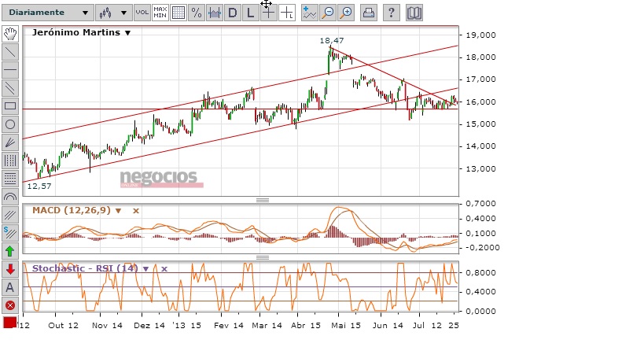Image resolution: width=644 pixels, height=362 pixels.
Task: Click the 0,8000 Stochastic axis value
Action: click(x=480, y=273)
